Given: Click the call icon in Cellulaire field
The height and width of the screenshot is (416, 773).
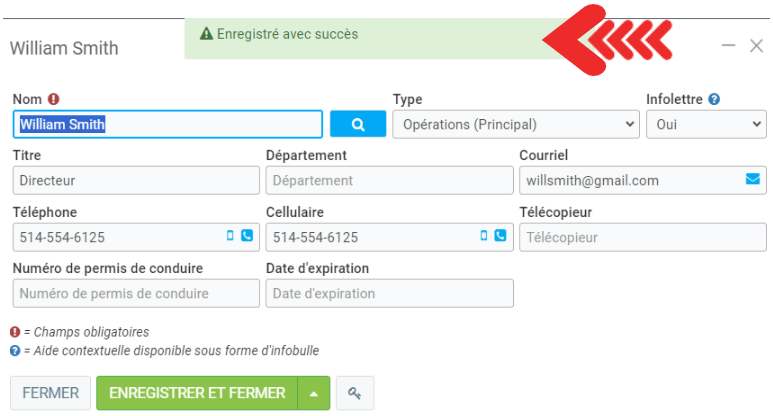Looking at the screenshot, I should click(x=500, y=236).
